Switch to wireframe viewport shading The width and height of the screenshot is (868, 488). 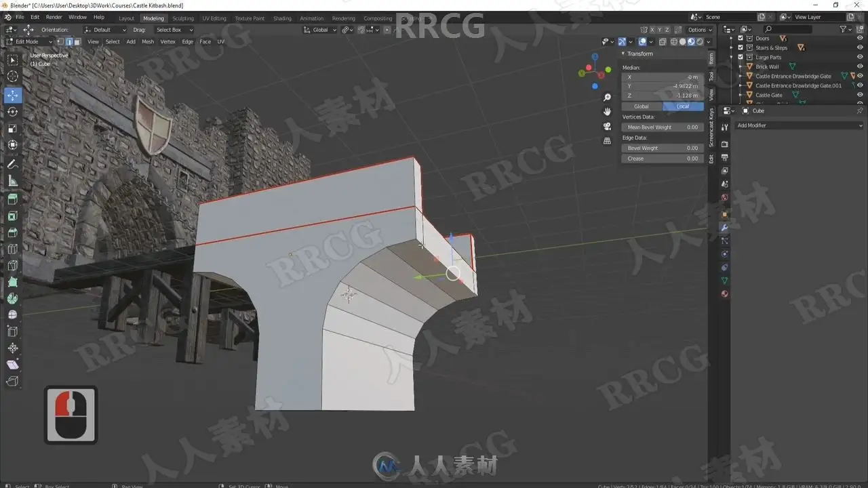pyautogui.click(x=674, y=41)
